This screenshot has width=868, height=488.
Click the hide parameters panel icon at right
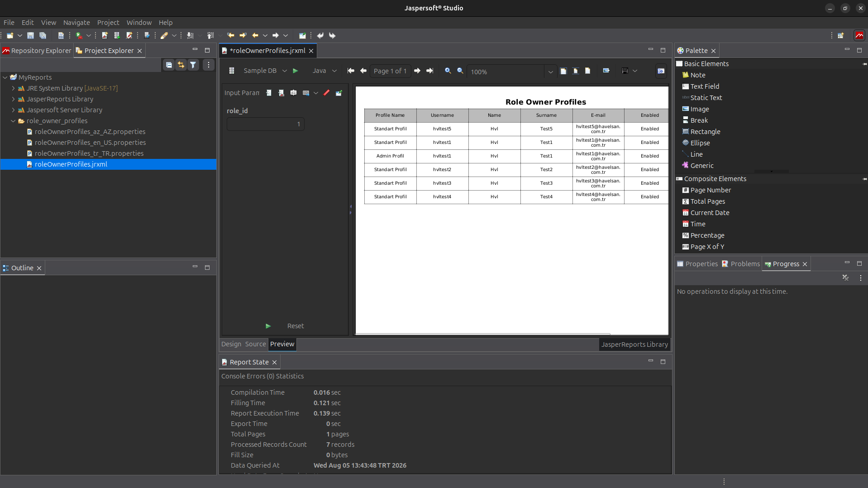pyautogui.click(x=661, y=71)
